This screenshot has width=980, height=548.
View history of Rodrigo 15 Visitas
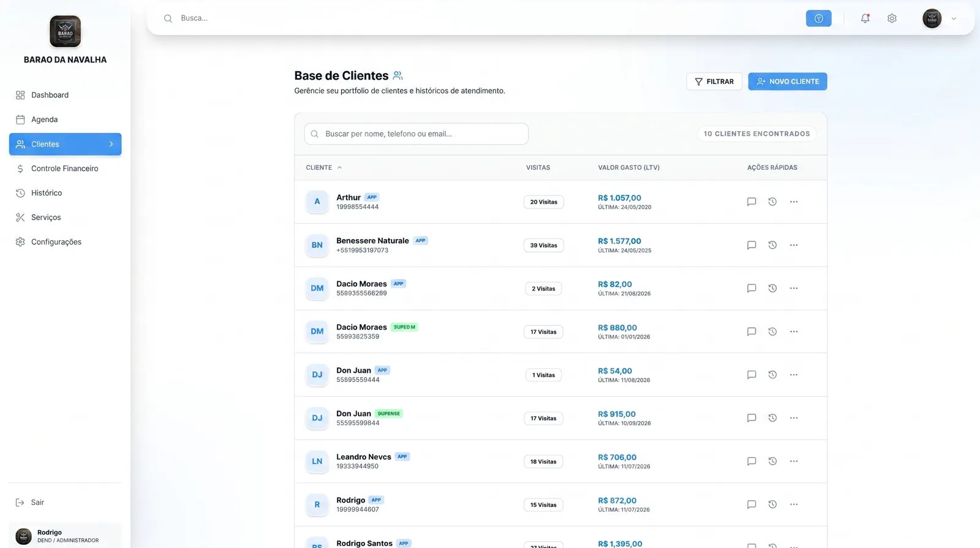click(x=772, y=504)
